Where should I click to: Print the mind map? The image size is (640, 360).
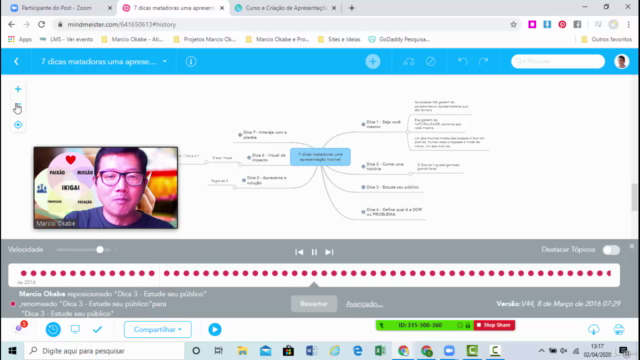pyautogui.click(x=619, y=329)
